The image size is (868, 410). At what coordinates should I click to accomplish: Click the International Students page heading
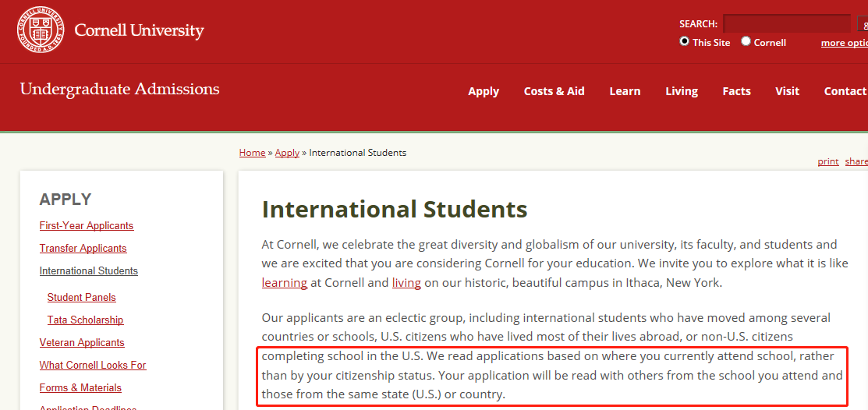point(394,210)
